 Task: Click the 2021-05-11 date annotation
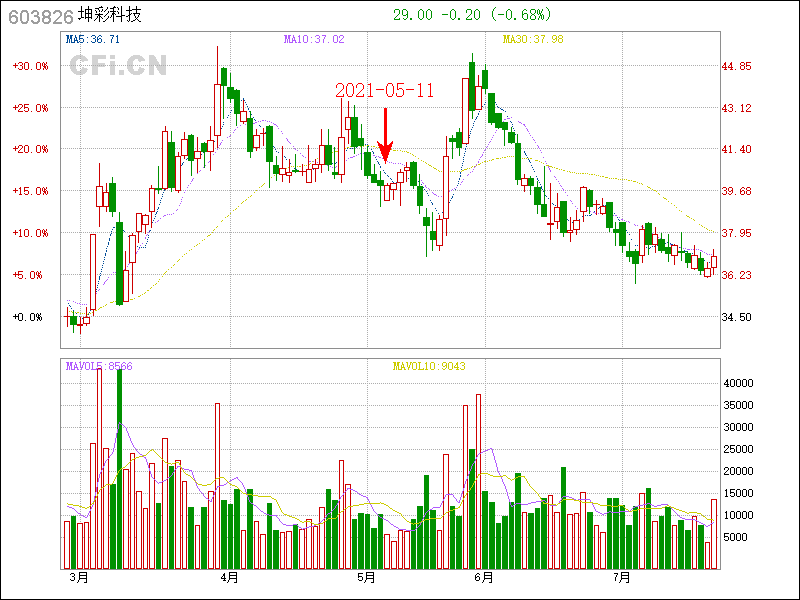[385, 91]
